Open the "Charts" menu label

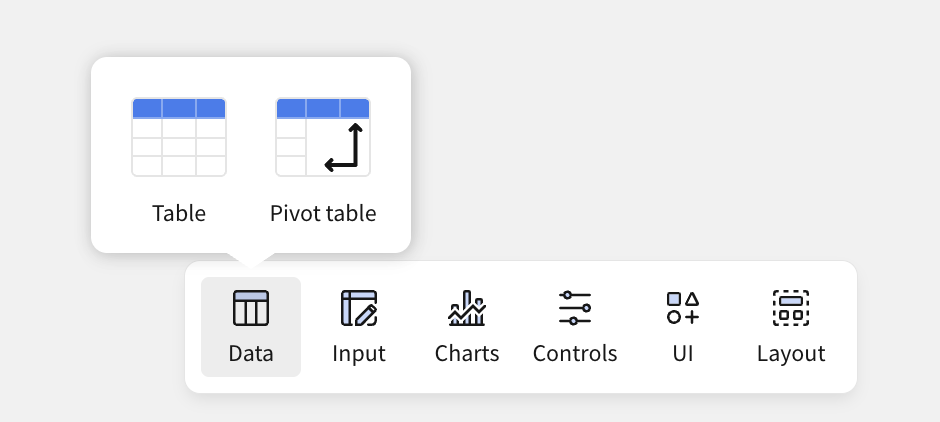467,353
